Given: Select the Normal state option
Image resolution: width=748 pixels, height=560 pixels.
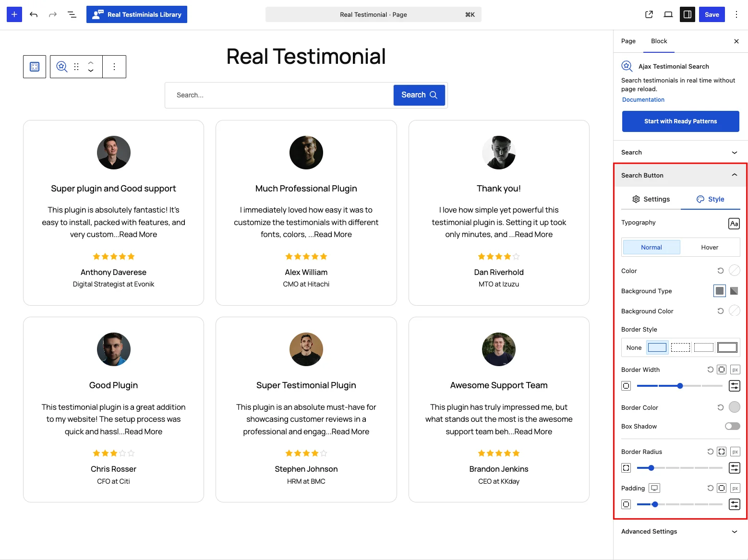Looking at the screenshot, I should pyautogui.click(x=651, y=247).
